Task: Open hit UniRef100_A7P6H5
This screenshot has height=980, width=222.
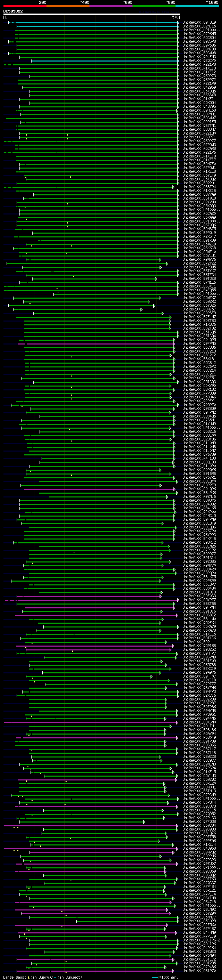Action: [x=199, y=34]
